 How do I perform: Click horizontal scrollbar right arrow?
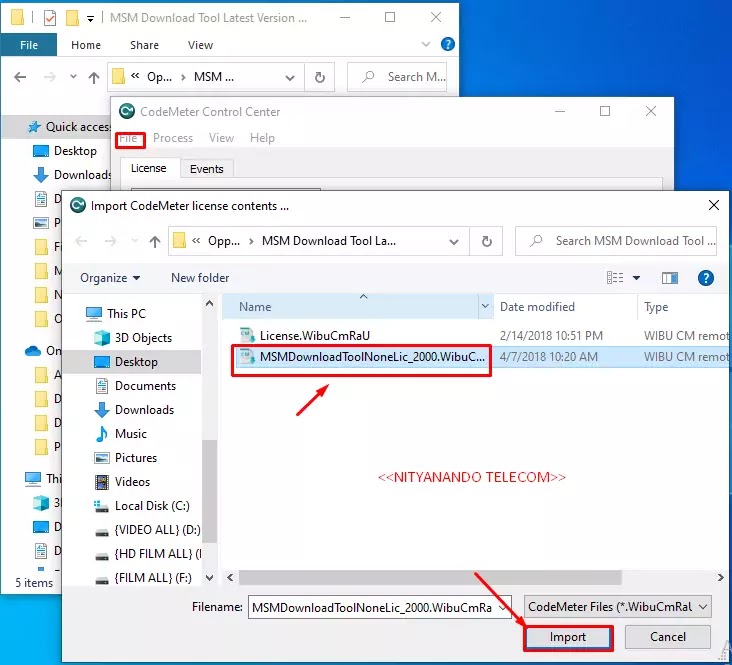point(720,578)
